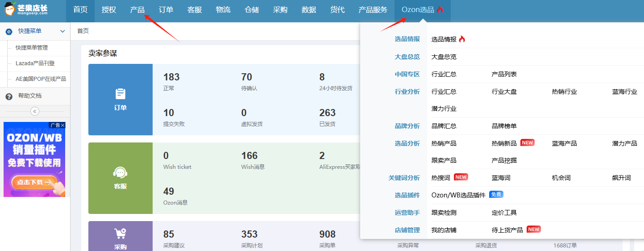Image resolution: width=644 pixels, height=251 pixels.
Task: Open 蓝海词 menu item
Action: coord(501,178)
